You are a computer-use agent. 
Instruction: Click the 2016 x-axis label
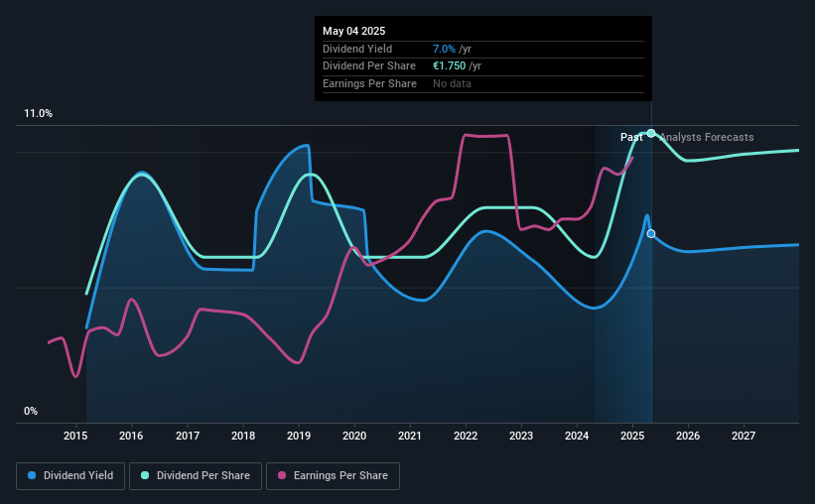coord(131,436)
